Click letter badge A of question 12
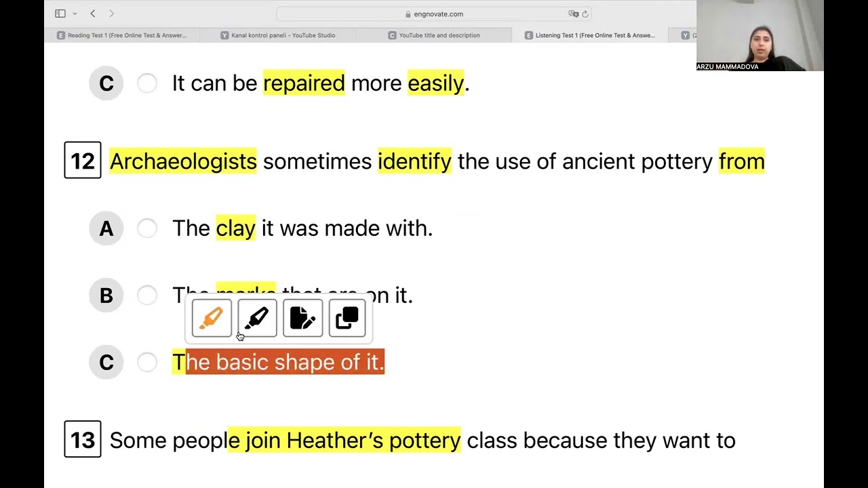Screen dimensions: 868x488 (106, 228)
